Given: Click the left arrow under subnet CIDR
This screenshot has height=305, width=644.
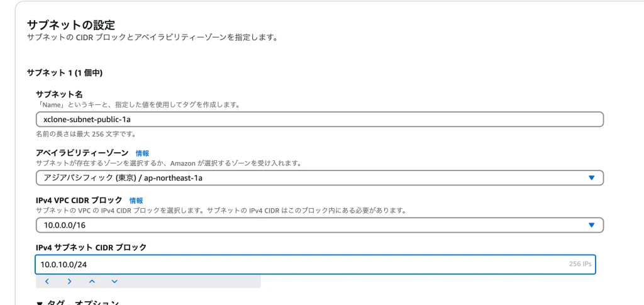Looking at the screenshot, I should [x=47, y=281].
